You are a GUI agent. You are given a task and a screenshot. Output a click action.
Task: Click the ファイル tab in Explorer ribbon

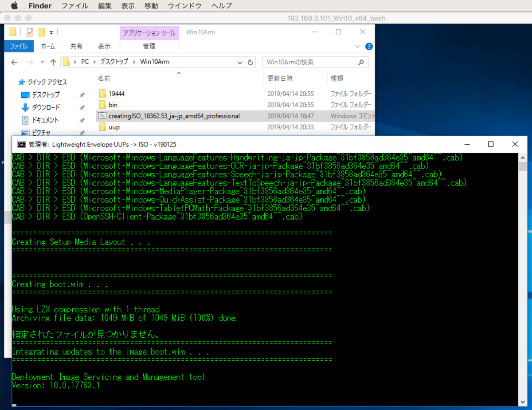19,46
